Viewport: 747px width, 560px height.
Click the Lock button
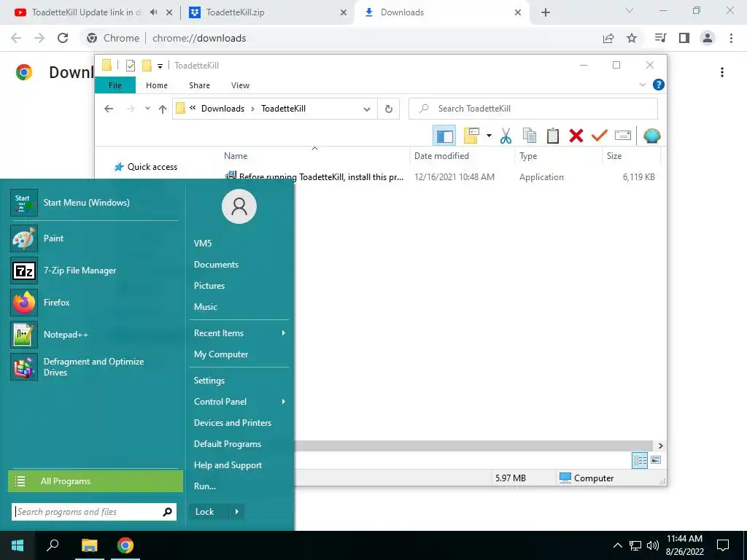tap(209, 512)
